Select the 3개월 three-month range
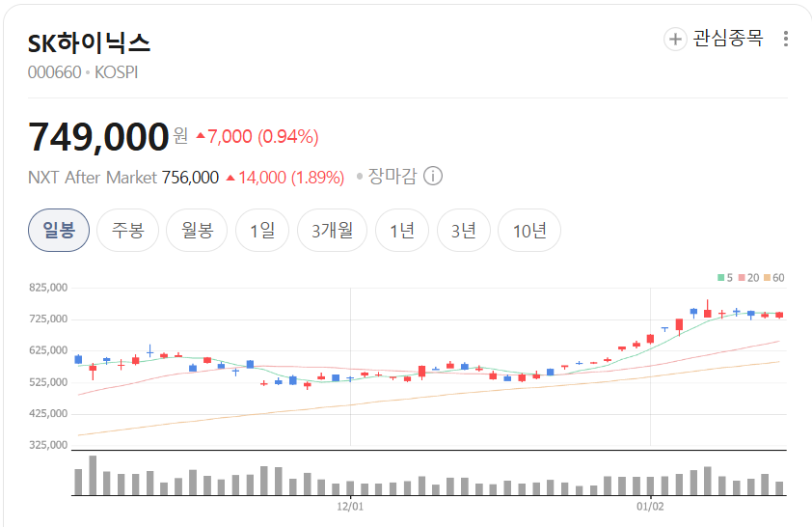 tap(332, 230)
